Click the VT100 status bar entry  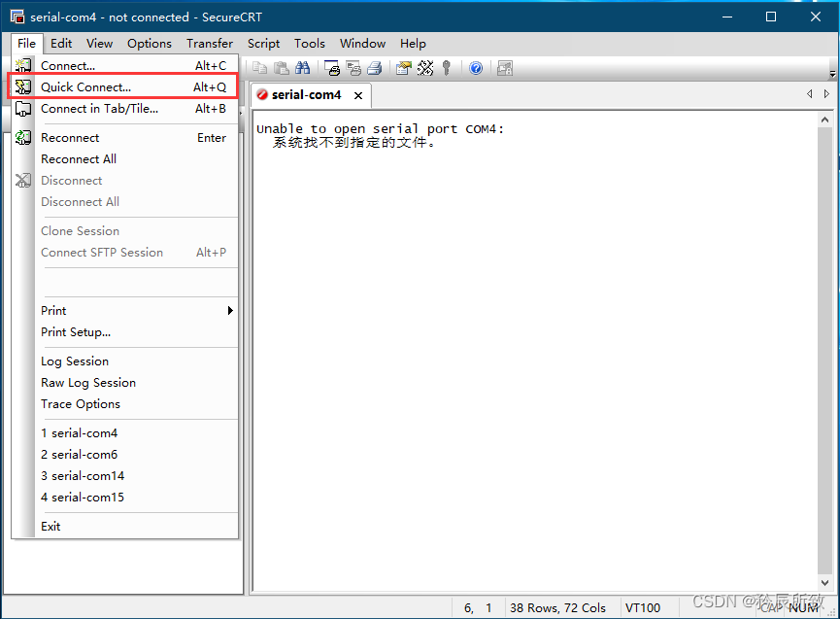[x=643, y=607]
